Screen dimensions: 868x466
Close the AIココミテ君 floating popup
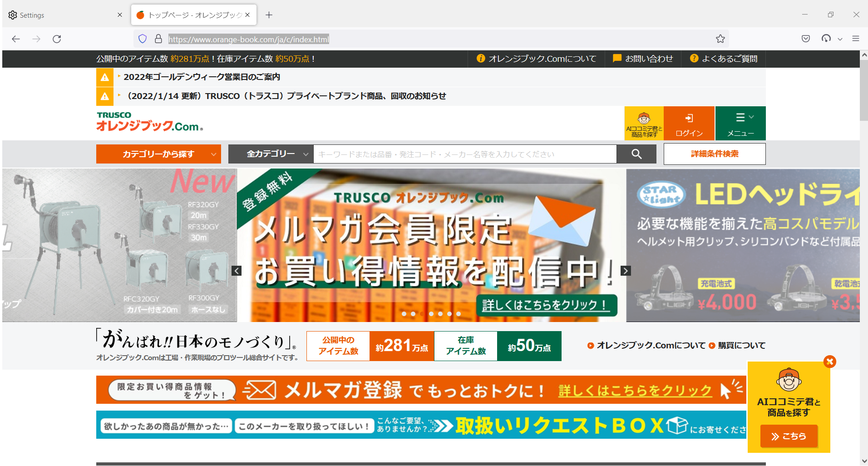[x=830, y=362]
